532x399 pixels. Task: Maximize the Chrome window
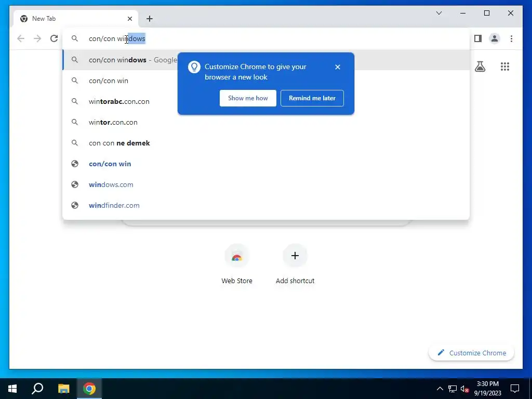[x=486, y=13]
